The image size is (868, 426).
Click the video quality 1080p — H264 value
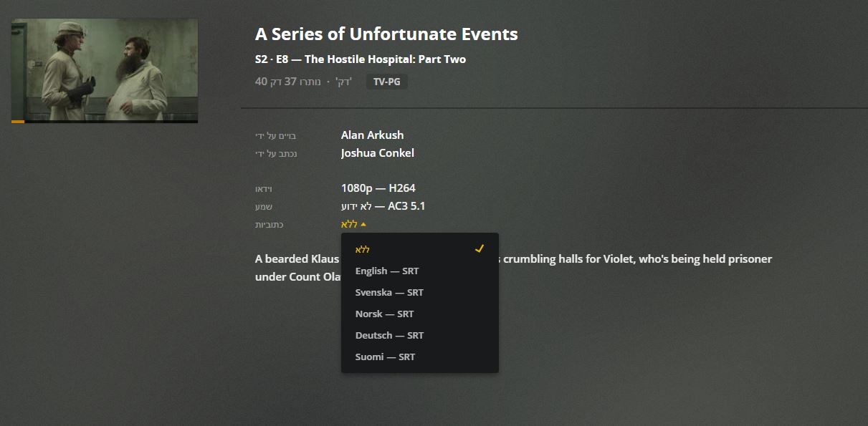coord(378,188)
